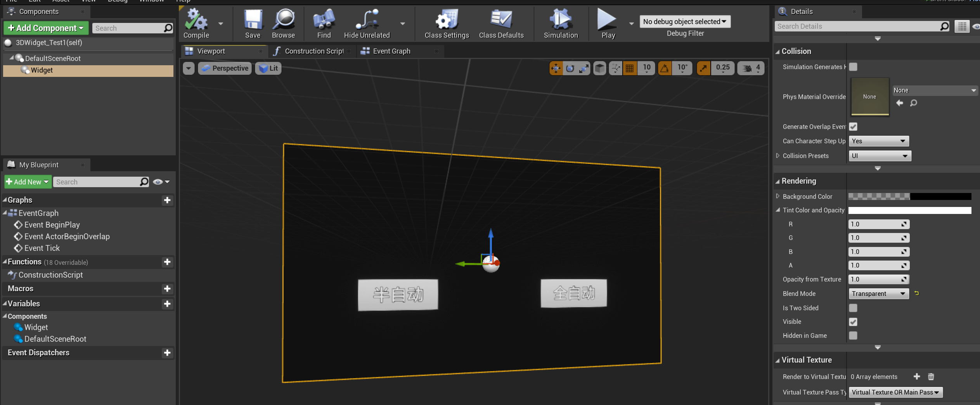
Task: Open Event BeginPlay in EventGraph
Action: (x=52, y=225)
